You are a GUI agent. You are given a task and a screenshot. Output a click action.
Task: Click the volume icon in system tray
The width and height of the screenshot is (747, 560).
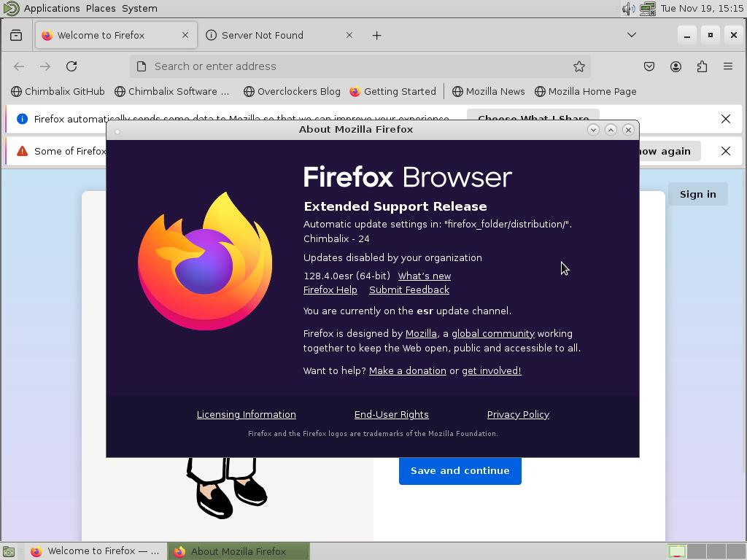[628, 9]
